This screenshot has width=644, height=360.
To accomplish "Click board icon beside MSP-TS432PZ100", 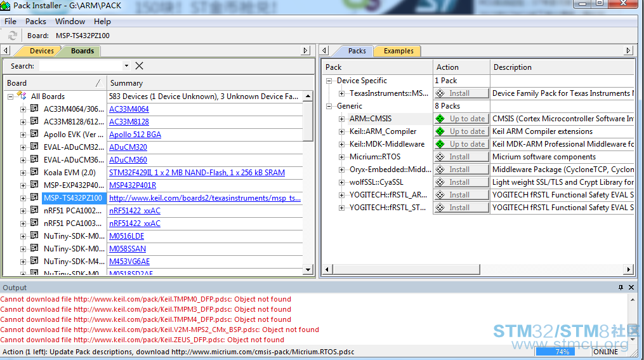I will [x=34, y=197].
